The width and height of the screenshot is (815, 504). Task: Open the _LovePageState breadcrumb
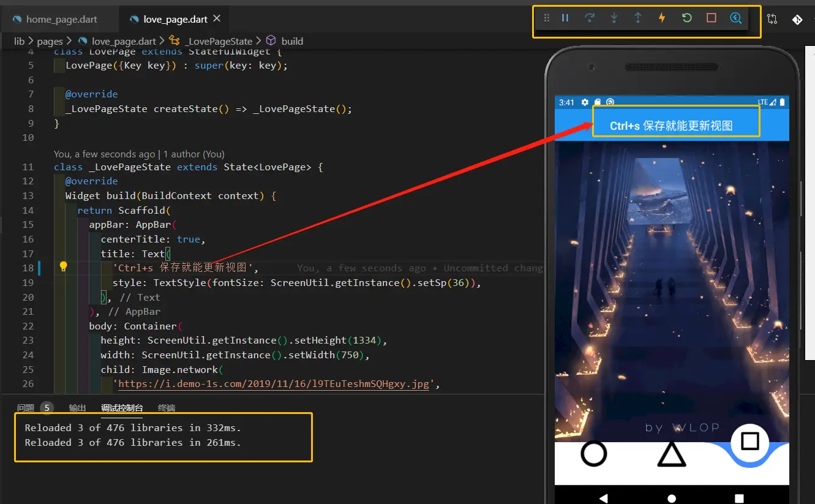coord(211,41)
